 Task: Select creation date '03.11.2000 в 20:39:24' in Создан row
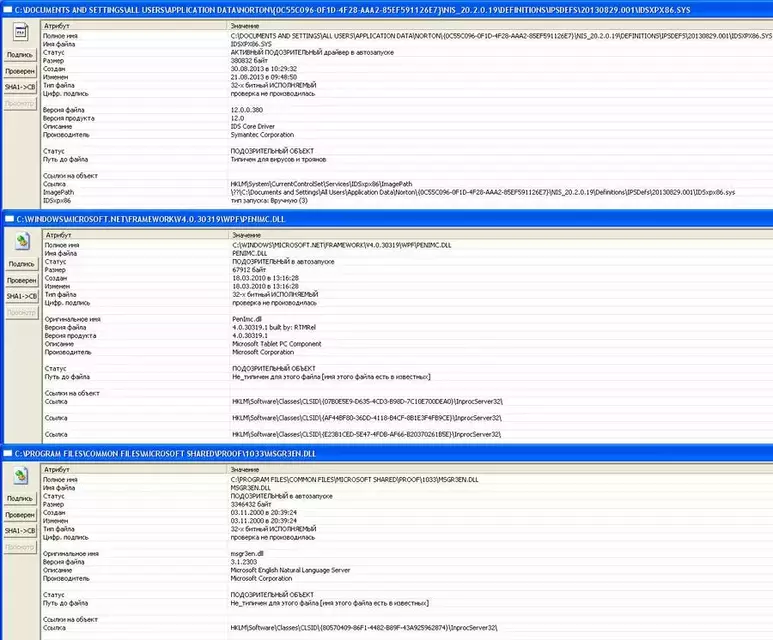(x=264, y=513)
